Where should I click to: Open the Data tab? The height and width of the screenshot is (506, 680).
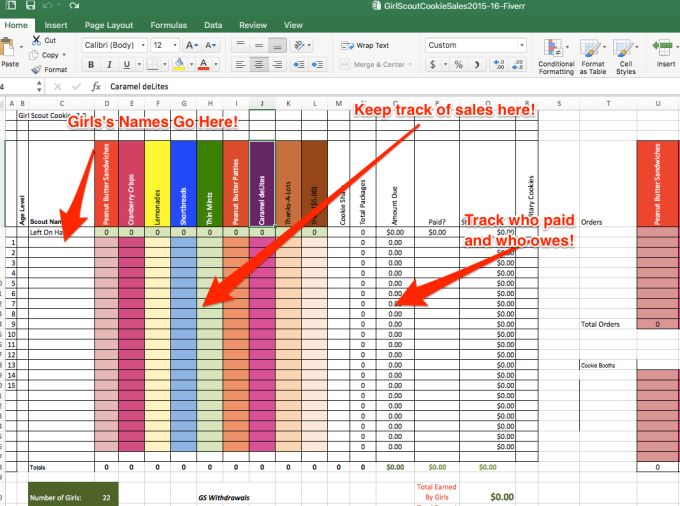pos(213,25)
